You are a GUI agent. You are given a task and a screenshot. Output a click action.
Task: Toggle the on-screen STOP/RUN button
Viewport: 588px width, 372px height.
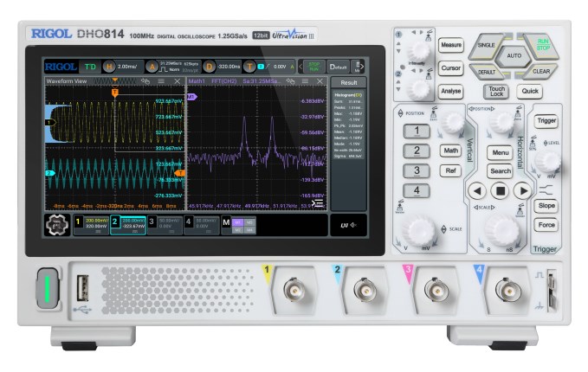pyautogui.click(x=313, y=67)
